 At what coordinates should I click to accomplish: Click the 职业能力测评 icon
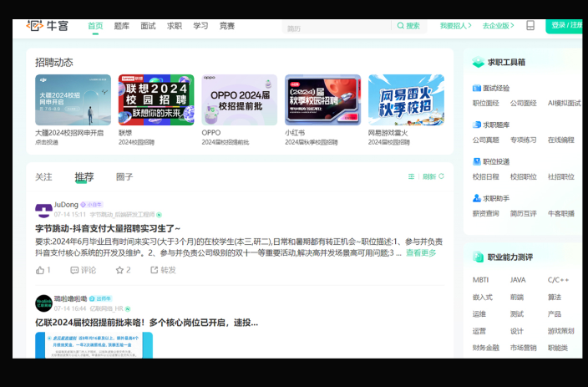(478, 257)
